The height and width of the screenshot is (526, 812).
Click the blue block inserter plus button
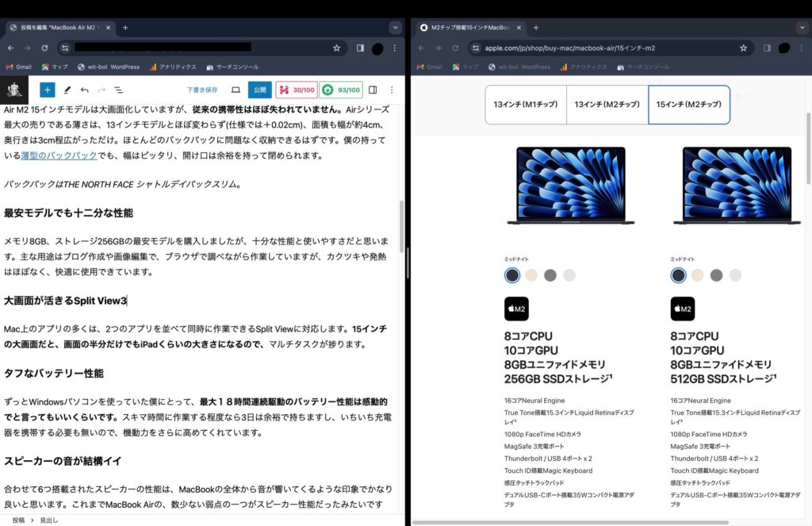pos(48,90)
